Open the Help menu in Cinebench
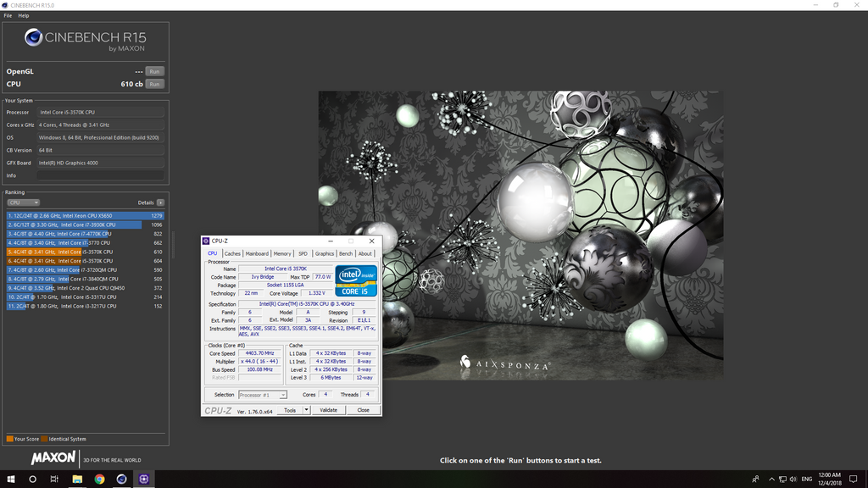 23,15
